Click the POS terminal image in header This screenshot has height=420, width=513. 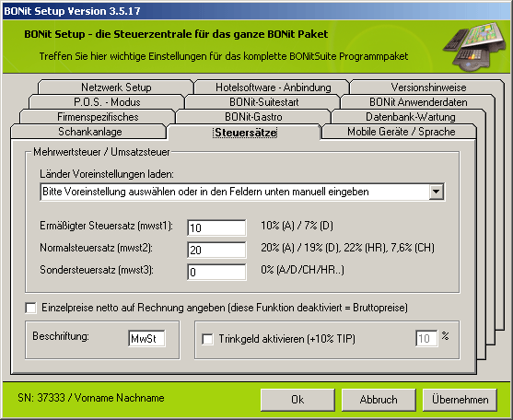pyautogui.click(x=475, y=47)
